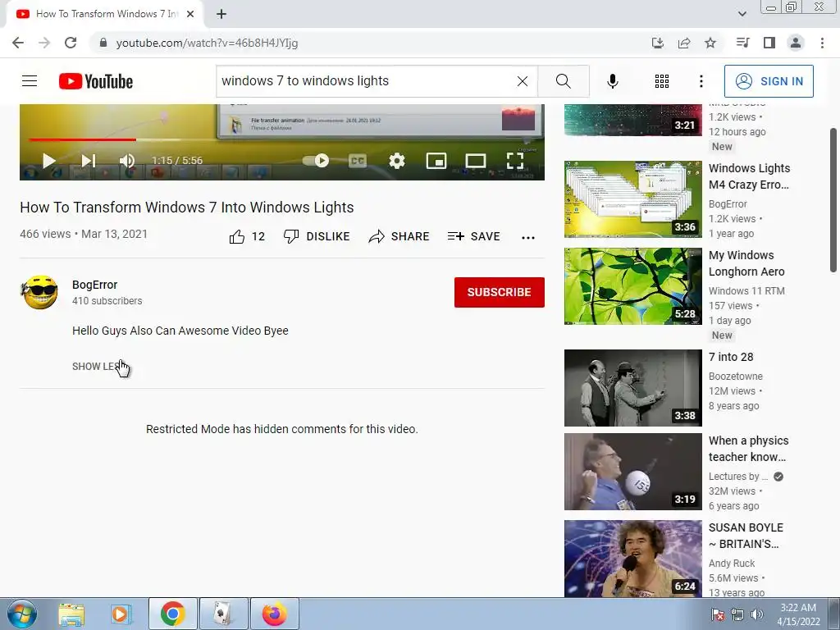Subscribe to BogError
This screenshot has width=840, height=630.
click(x=500, y=292)
